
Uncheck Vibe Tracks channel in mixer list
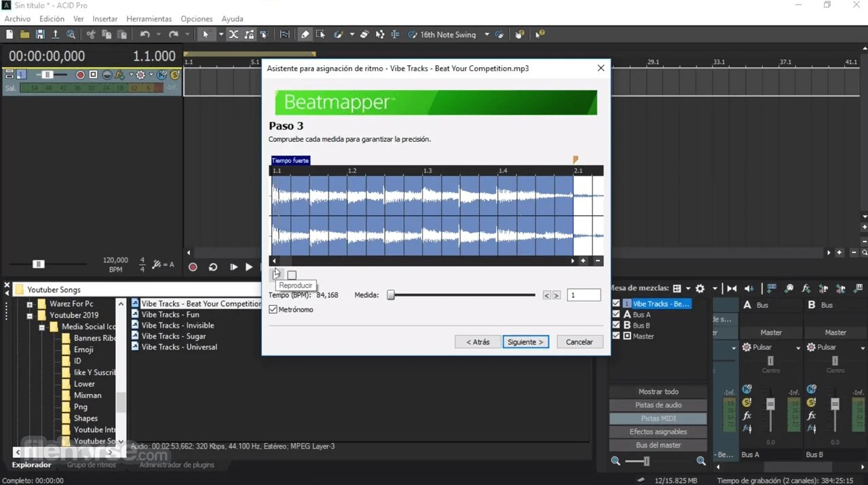(616, 303)
